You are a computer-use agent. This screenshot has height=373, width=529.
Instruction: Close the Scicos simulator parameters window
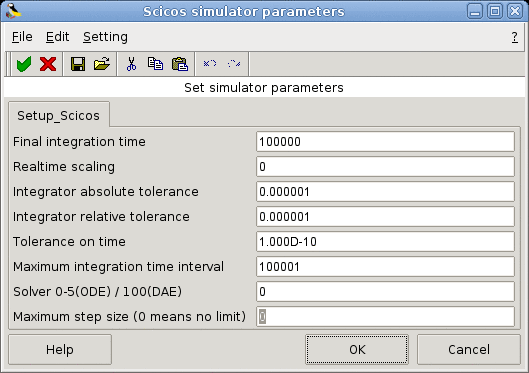coord(515,11)
